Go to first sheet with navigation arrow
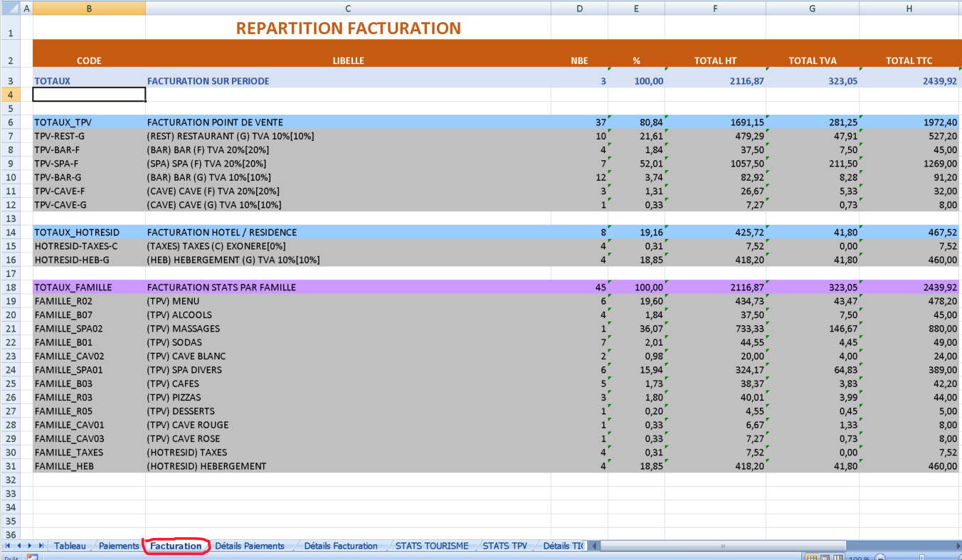This screenshot has width=962, height=560. pyautogui.click(x=8, y=546)
